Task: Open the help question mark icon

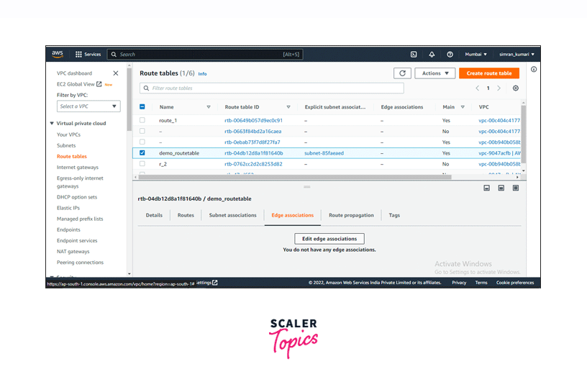Action: (450, 54)
